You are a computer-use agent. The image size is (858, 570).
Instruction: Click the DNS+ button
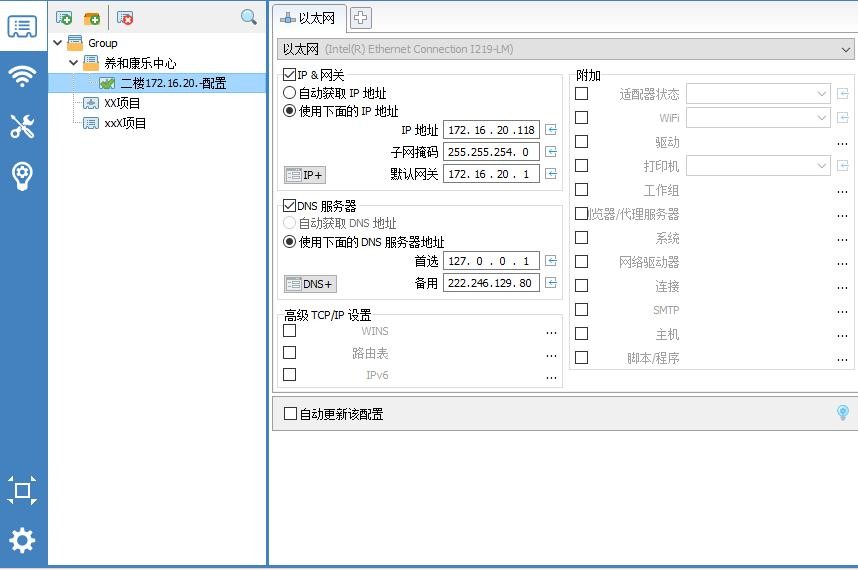(x=309, y=284)
